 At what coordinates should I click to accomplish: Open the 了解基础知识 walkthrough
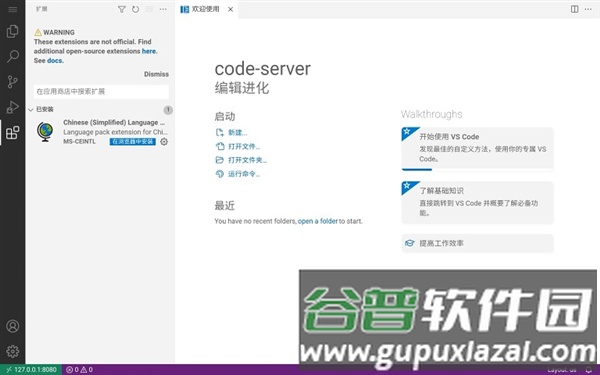477,202
